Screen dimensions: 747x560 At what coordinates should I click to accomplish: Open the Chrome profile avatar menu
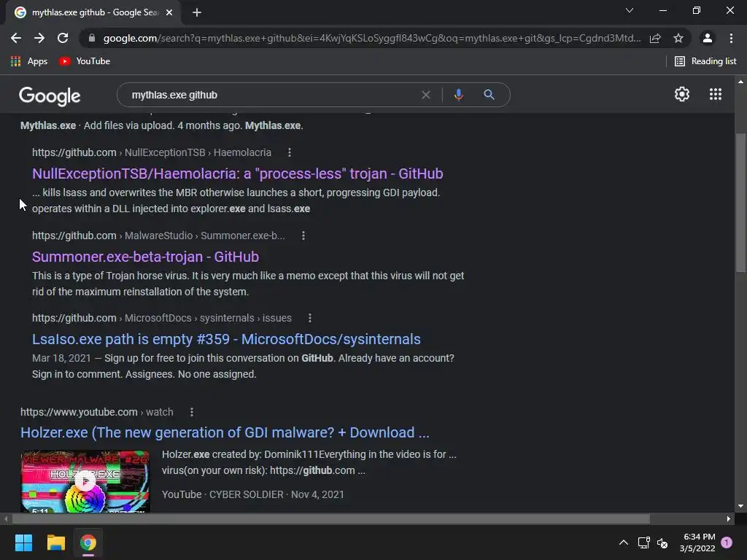708,38
